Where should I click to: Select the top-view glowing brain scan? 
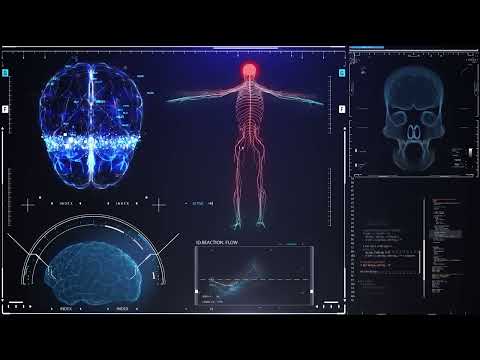click(91, 126)
